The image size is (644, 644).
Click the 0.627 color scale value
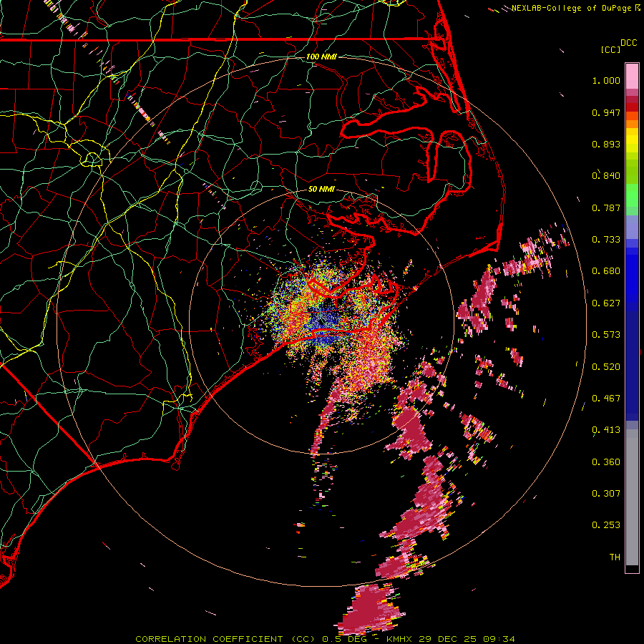pyautogui.click(x=606, y=303)
